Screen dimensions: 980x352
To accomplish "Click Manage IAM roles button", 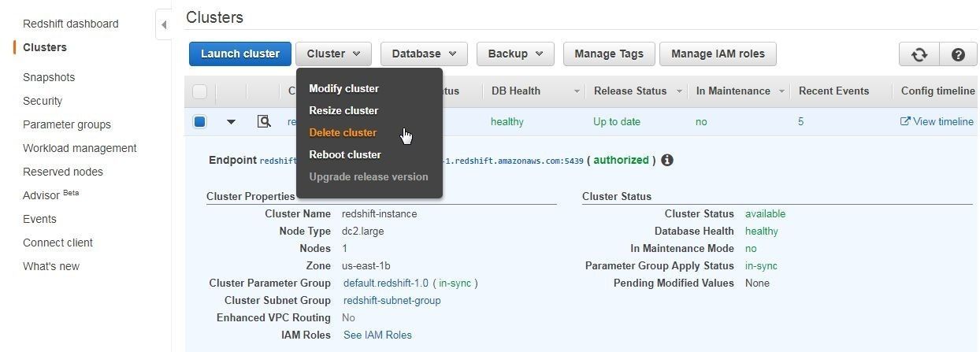I will tap(718, 54).
